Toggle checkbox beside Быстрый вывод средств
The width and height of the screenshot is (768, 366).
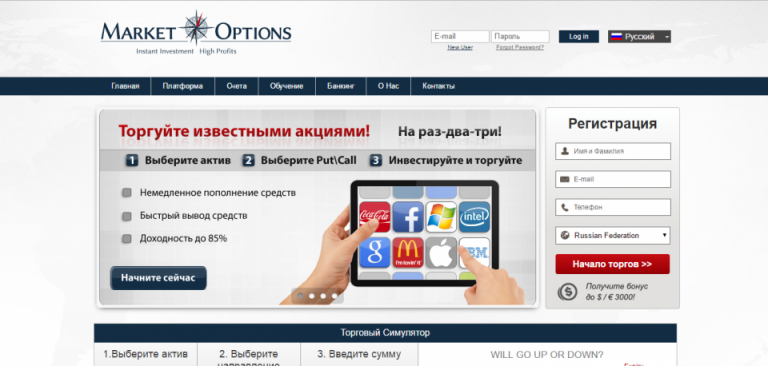[126, 216]
